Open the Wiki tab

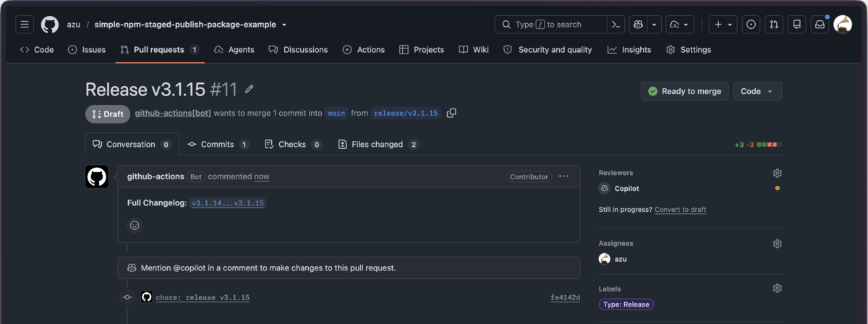474,50
